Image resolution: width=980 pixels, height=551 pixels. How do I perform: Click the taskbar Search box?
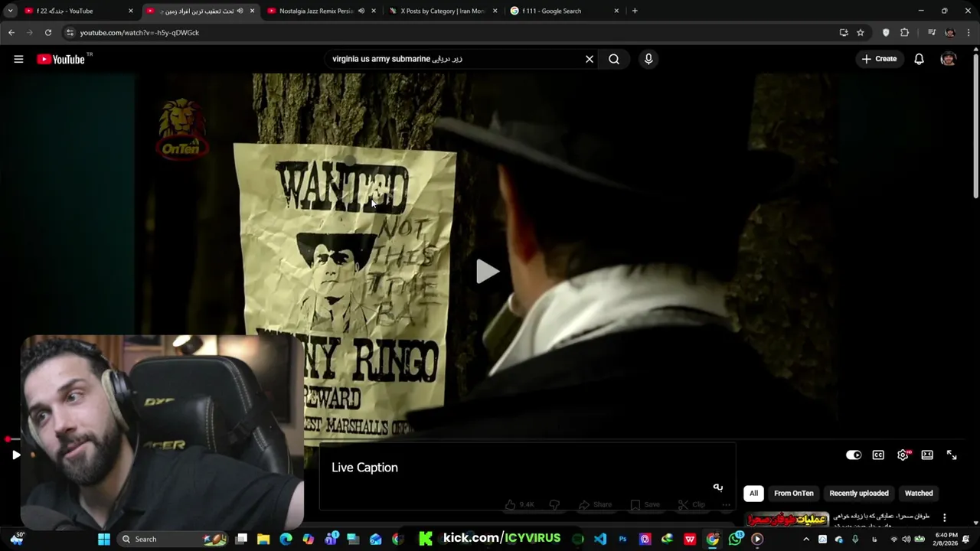[x=171, y=539]
